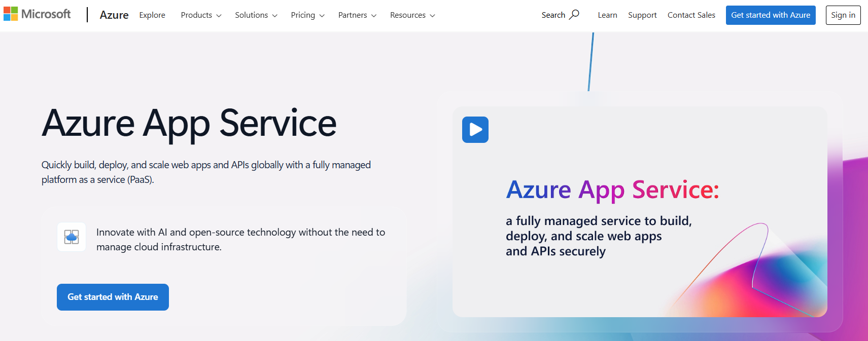Expand the Products dropdown
Screen dimensions: 868x341
(201, 15)
